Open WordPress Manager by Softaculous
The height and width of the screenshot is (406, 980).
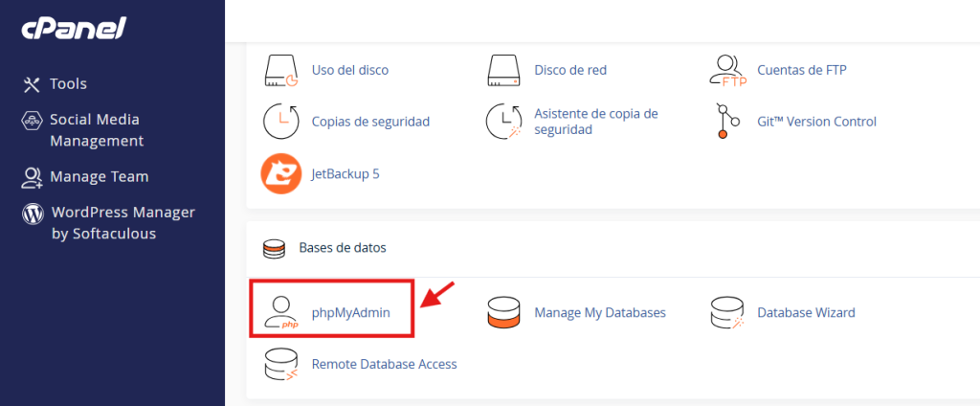[108, 223]
